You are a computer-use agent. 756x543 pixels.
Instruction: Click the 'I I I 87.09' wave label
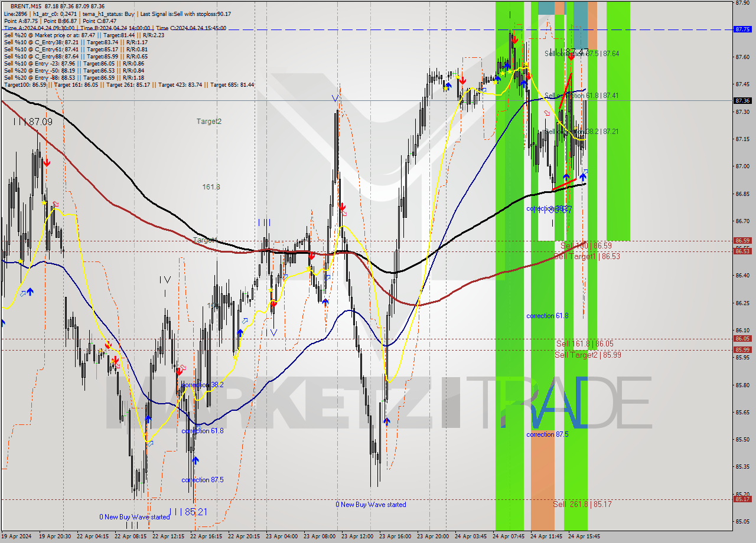click(33, 122)
